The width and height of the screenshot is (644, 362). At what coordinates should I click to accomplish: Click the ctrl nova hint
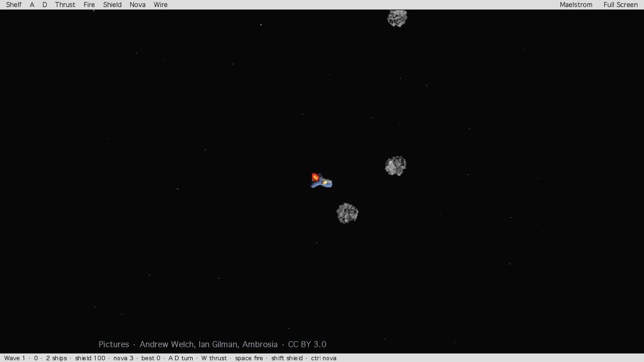[324, 358]
